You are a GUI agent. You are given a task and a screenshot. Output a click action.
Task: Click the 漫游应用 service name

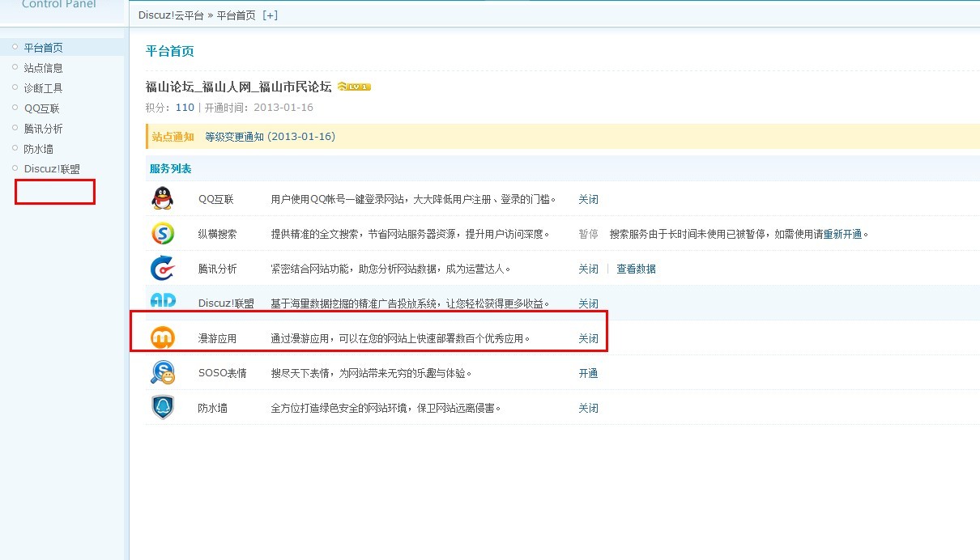click(218, 338)
